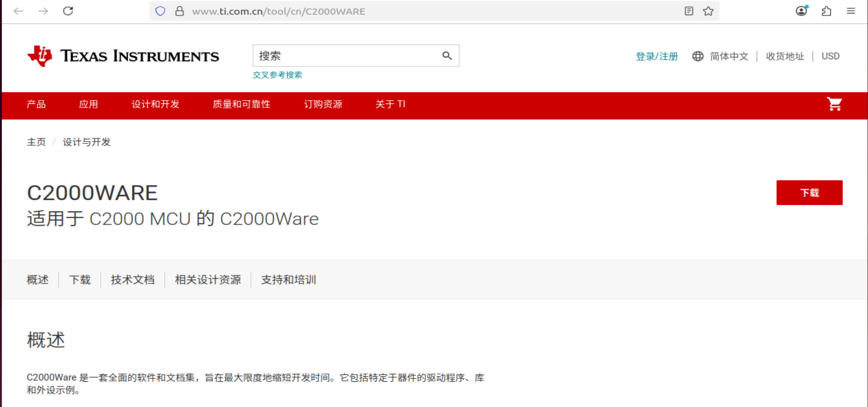The width and height of the screenshot is (868, 407).
Task: Click the 设计与开发 breadcrumb link
Action: tap(87, 142)
